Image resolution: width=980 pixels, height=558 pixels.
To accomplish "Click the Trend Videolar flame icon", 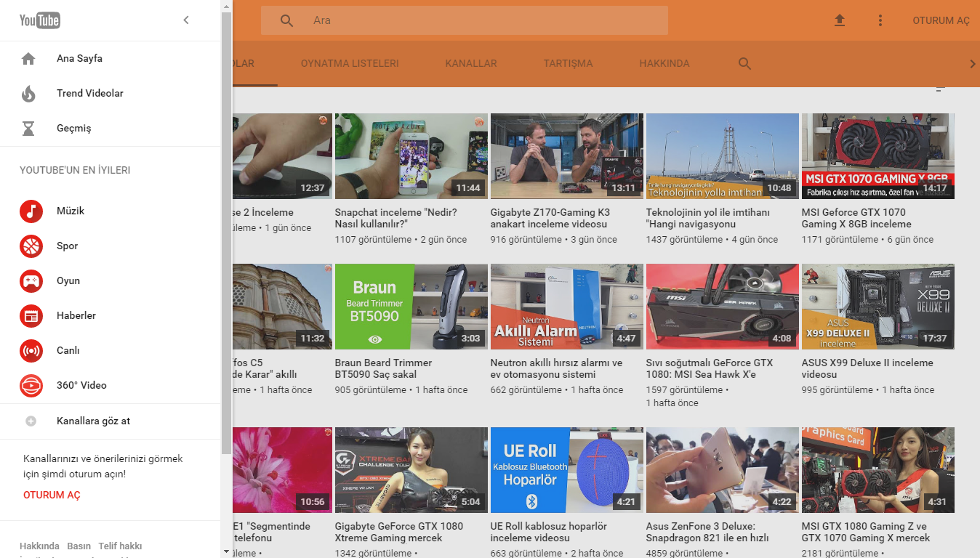I will (x=28, y=94).
